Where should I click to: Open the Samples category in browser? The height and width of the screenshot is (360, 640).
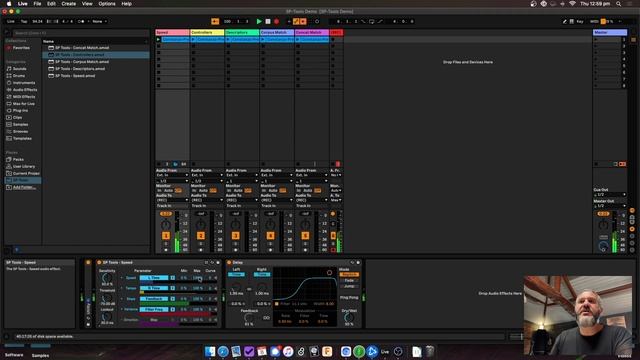click(x=20, y=124)
